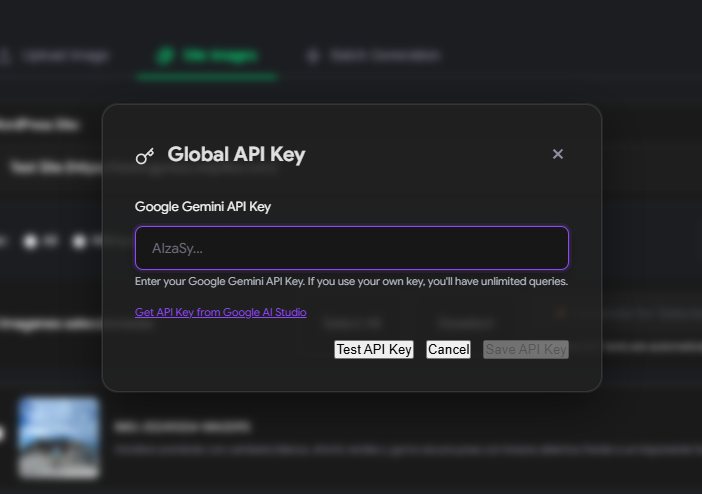Switch to the Upload Image tab
This screenshot has height=494, width=702.
(65, 56)
